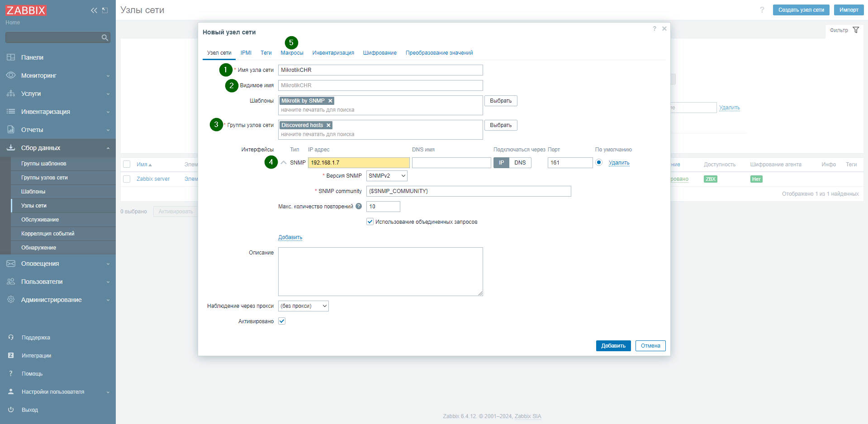Click Отмена button
This screenshot has width=868, height=424.
coord(650,346)
